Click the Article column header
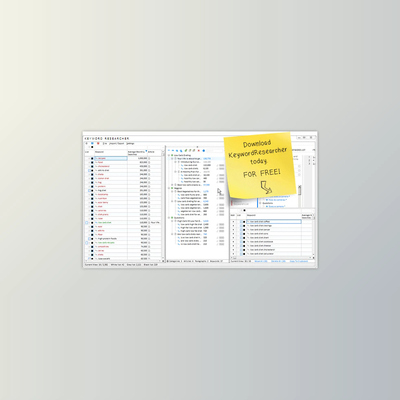400x400 pixels. click(x=154, y=153)
